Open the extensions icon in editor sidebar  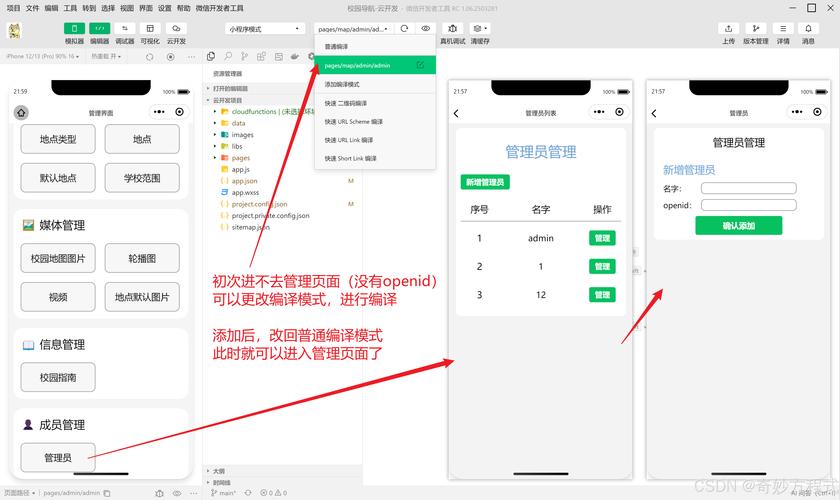point(261,56)
